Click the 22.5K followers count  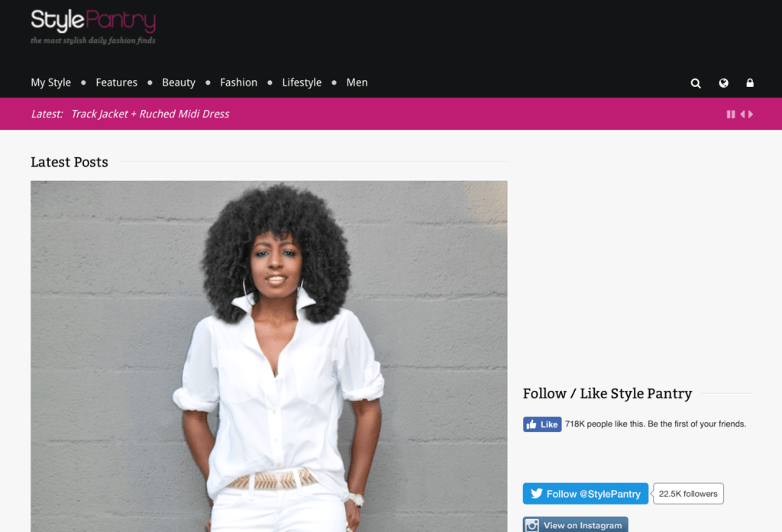688,494
